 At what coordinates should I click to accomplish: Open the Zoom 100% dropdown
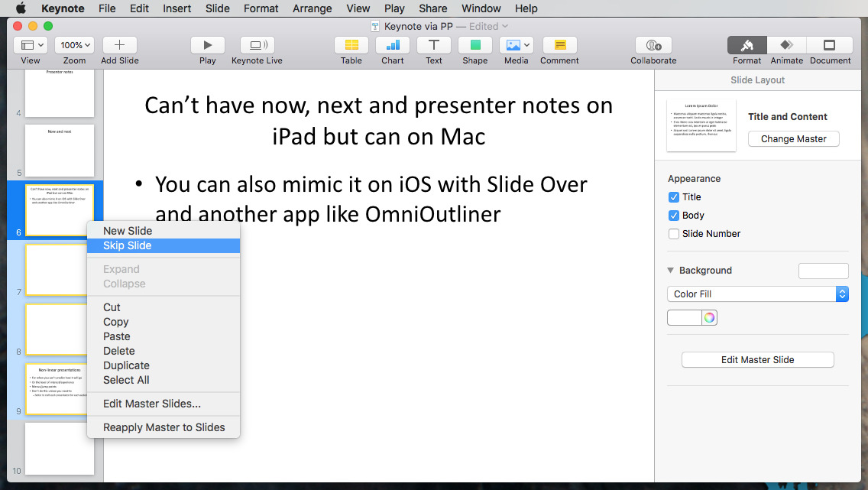click(74, 45)
